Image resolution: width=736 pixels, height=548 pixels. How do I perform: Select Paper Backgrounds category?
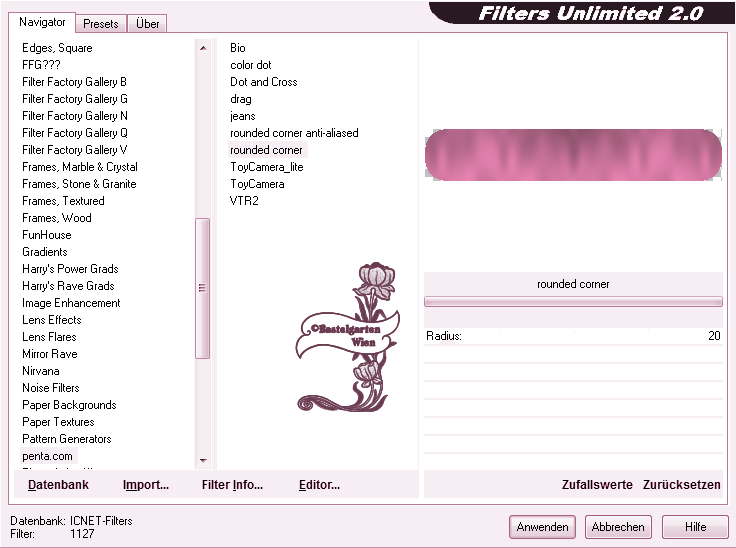coord(69,405)
